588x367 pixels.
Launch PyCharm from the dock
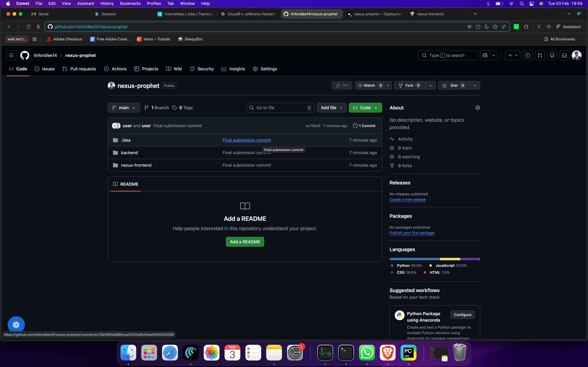pos(408,352)
